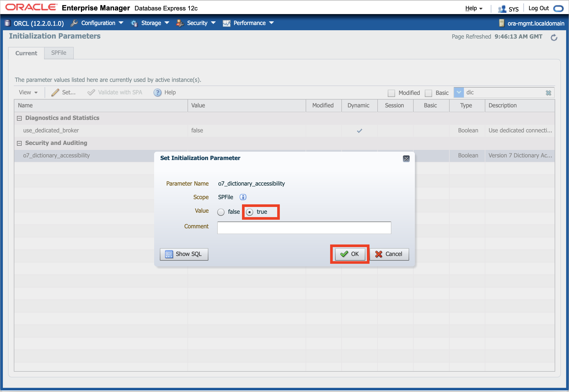Click the Version 7 Dictionary Ac... description cell
This screenshot has height=392, width=569.
click(x=520, y=156)
